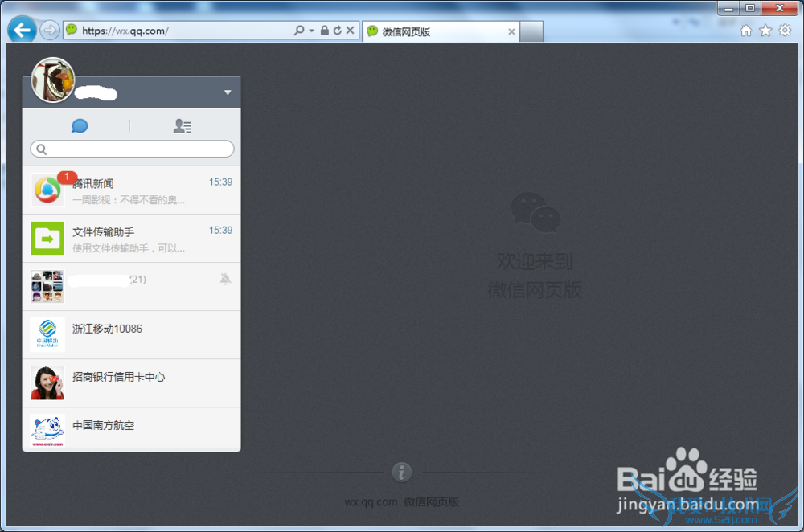
Task: Click the info icon at page bottom
Action: 402,472
